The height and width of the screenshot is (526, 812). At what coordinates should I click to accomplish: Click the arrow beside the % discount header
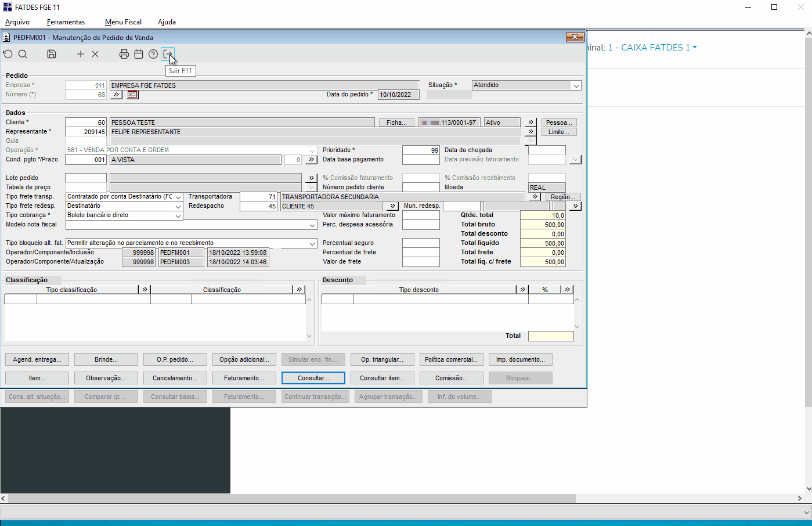(x=567, y=289)
